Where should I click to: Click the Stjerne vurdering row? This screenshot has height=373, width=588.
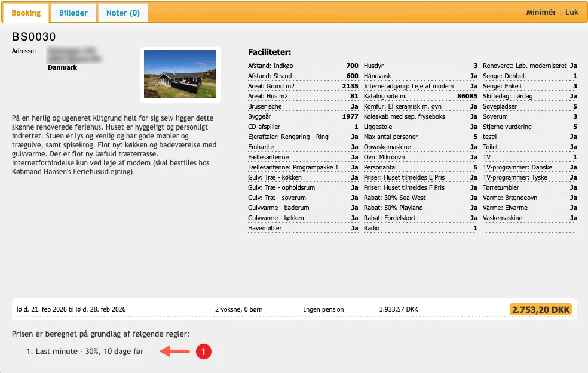[529, 127]
